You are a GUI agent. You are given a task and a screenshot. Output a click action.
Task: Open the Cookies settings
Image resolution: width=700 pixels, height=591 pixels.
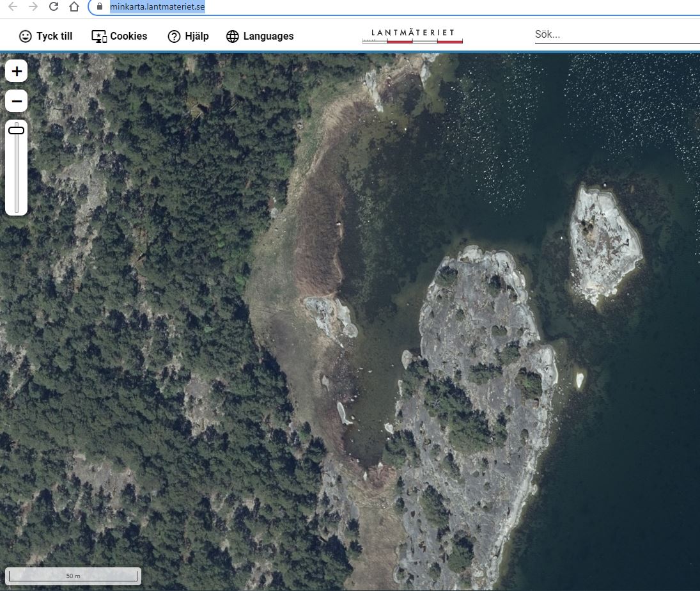pyautogui.click(x=120, y=36)
